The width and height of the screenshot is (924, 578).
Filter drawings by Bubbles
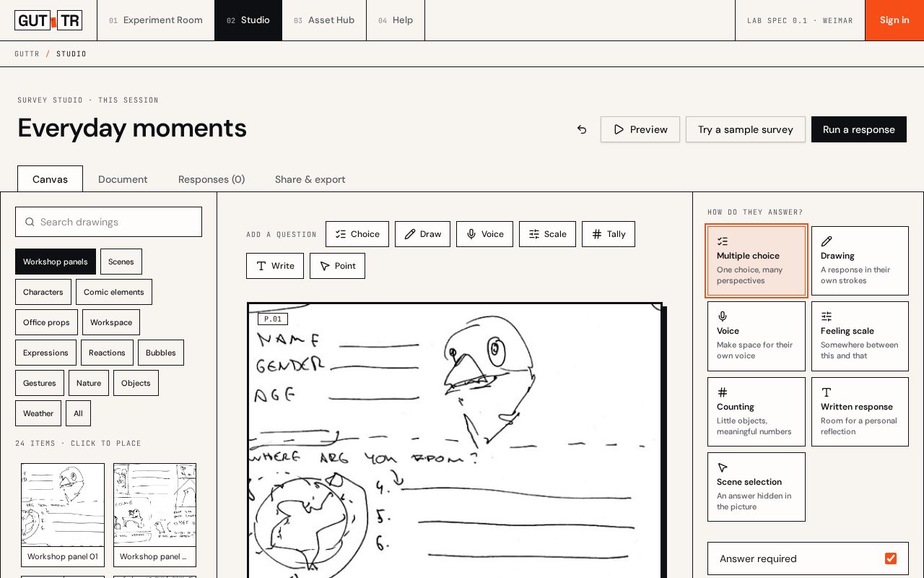pyautogui.click(x=161, y=353)
